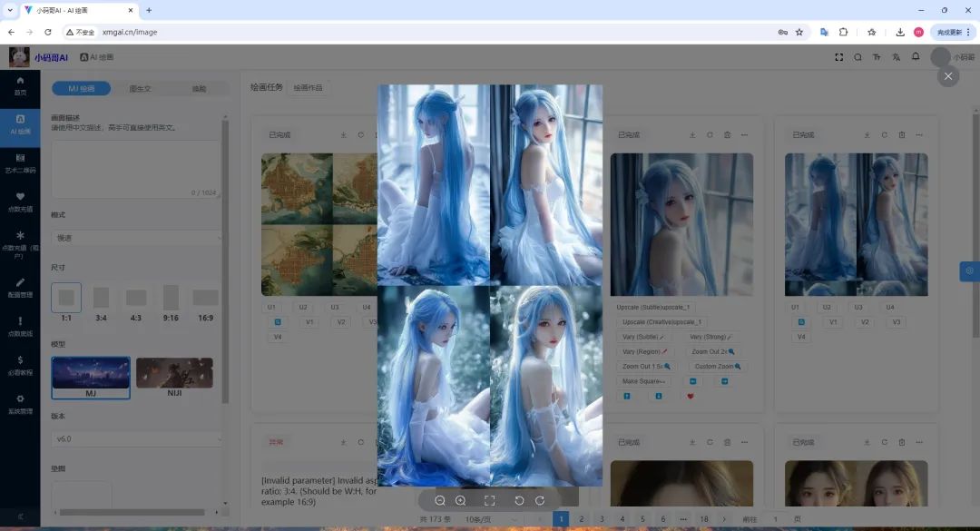Viewport: 980px width, 531px height.
Task: Open 绘画作品 tab
Action: [x=309, y=87]
